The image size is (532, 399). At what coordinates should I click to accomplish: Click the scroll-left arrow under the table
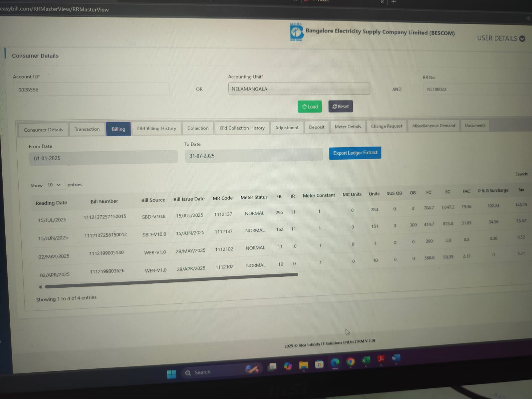[x=40, y=287]
